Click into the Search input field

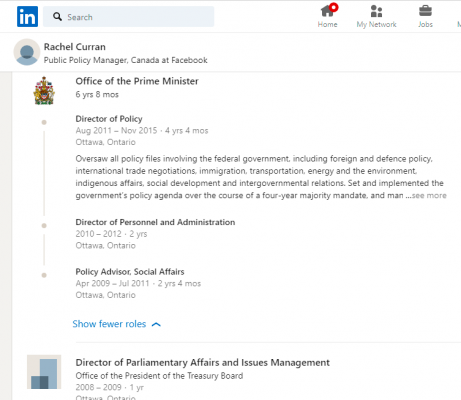129,17
